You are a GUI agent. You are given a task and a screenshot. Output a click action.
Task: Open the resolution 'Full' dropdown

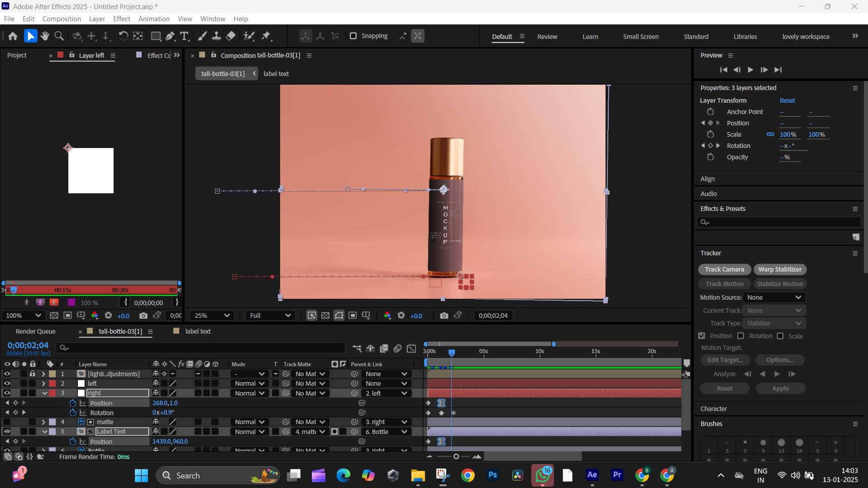pos(270,316)
